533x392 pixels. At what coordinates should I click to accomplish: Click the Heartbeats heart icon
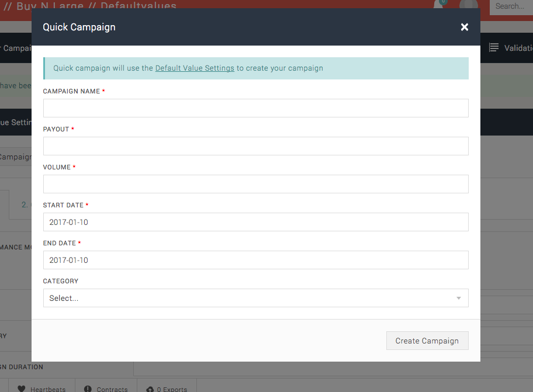point(22,389)
